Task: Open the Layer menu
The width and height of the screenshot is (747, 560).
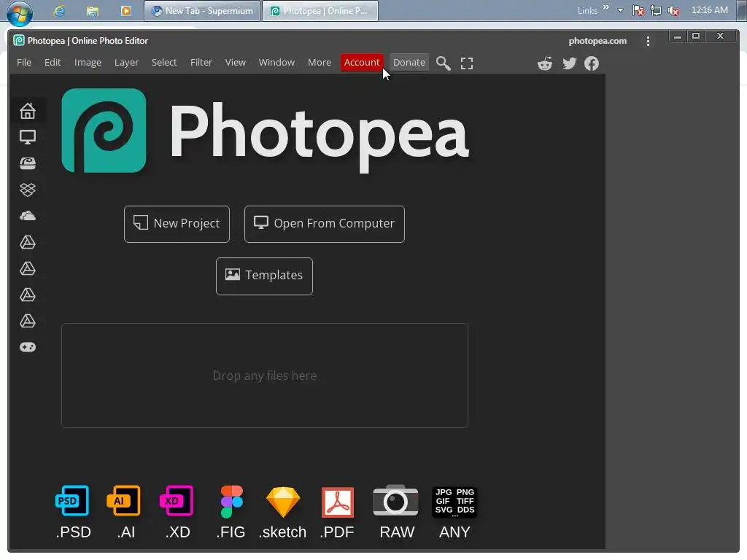Action: pos(126,63)
